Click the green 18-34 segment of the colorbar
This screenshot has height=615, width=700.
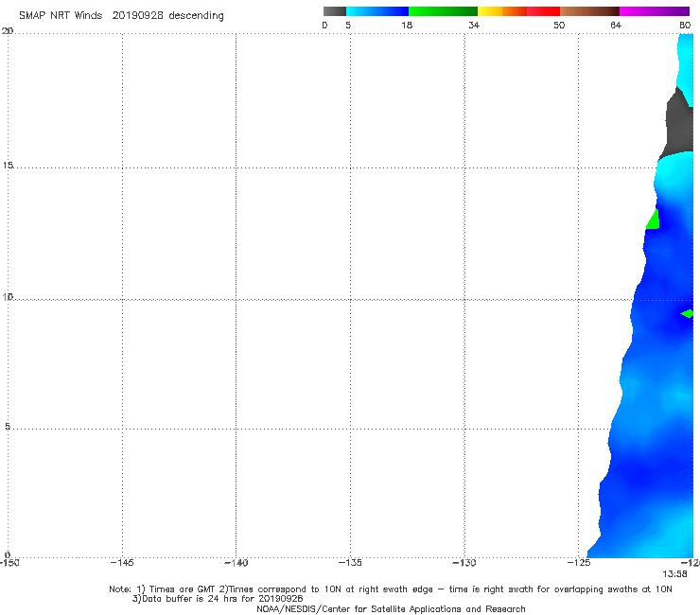tap(443, 11)
